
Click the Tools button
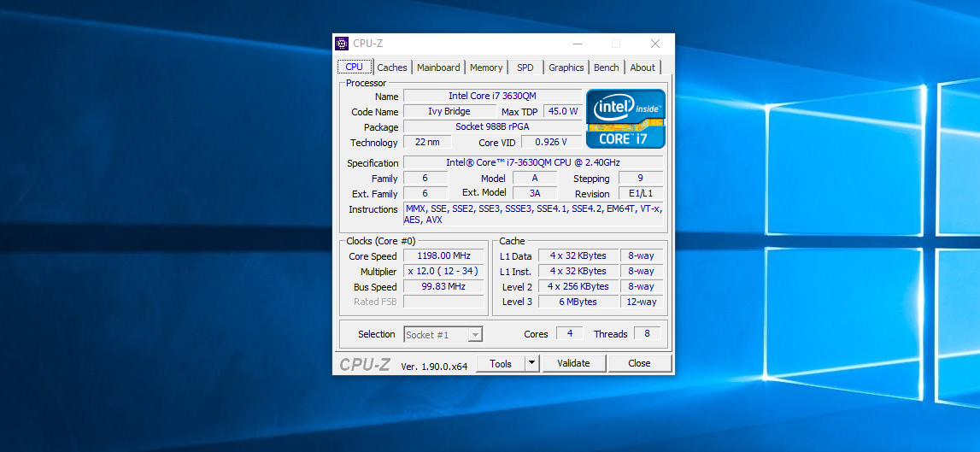pyautogui.click(x=500, y=363)
